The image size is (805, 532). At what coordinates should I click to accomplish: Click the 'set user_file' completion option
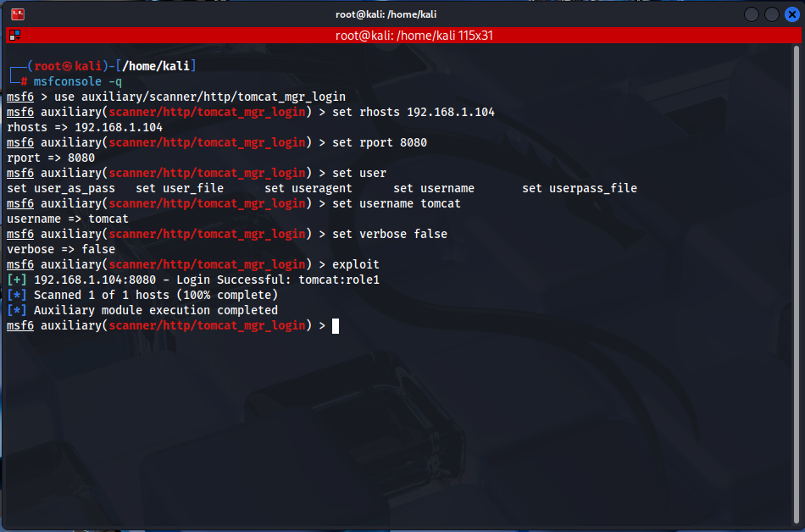(x=180, y=188)
